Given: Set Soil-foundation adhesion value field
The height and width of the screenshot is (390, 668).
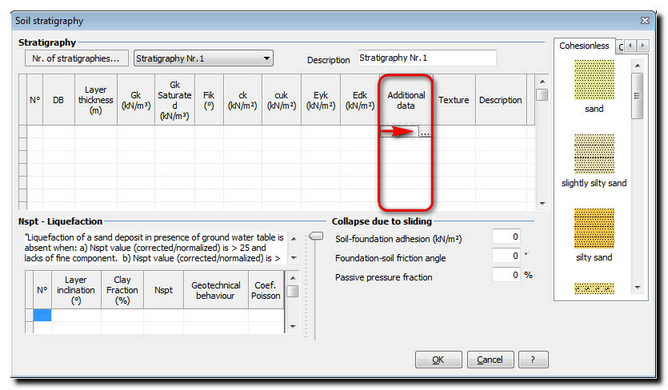Looking at the screenshot, I should 506,237.
